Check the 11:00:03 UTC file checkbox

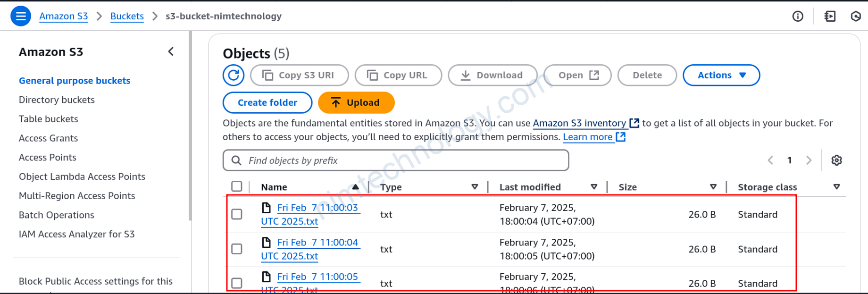click(x=237, y=214)
